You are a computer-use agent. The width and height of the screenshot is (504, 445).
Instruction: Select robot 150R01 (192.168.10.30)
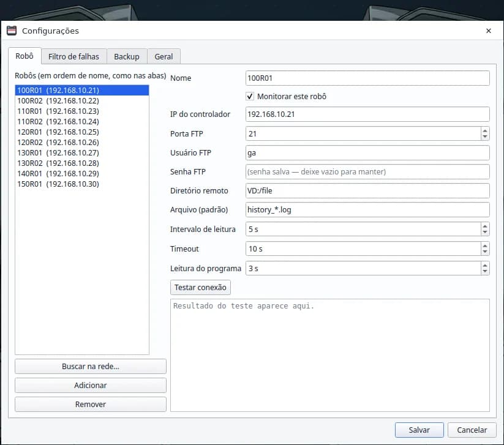(x=82, y=184)
